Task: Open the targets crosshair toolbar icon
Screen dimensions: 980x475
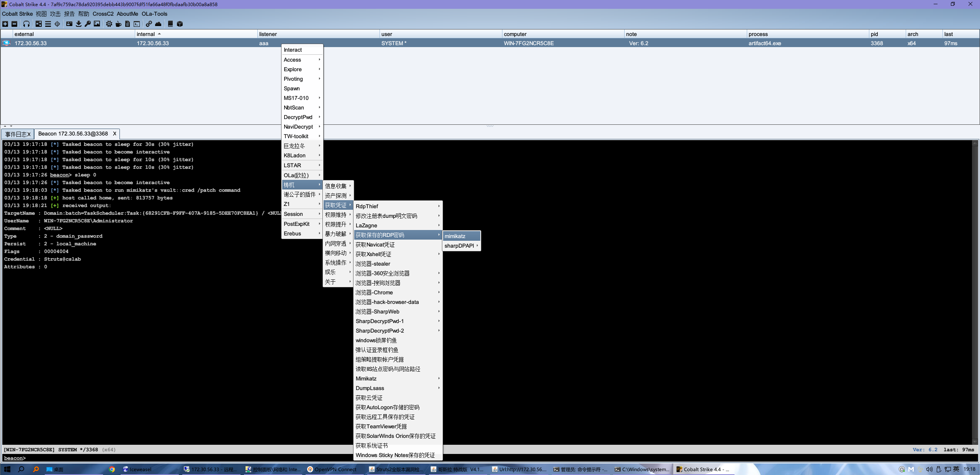Action: pyautogui.click(x=57, y=24)
